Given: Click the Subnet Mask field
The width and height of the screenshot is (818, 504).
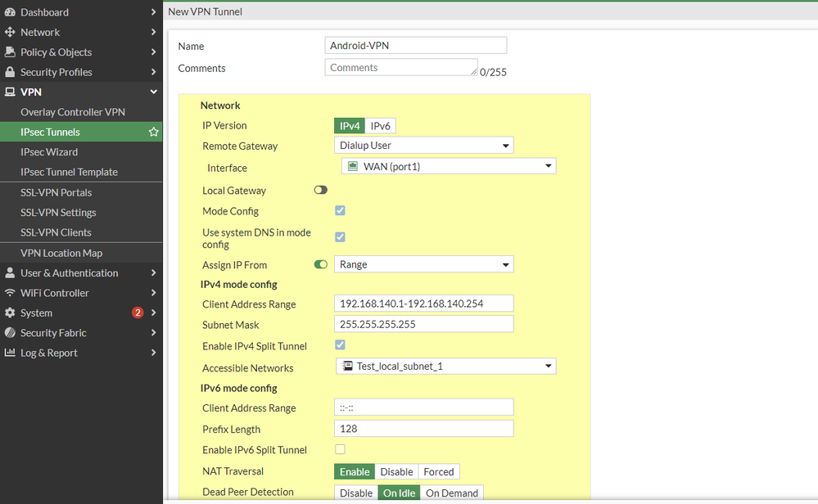Looking at the screenshot, I should tap(423, 324).
